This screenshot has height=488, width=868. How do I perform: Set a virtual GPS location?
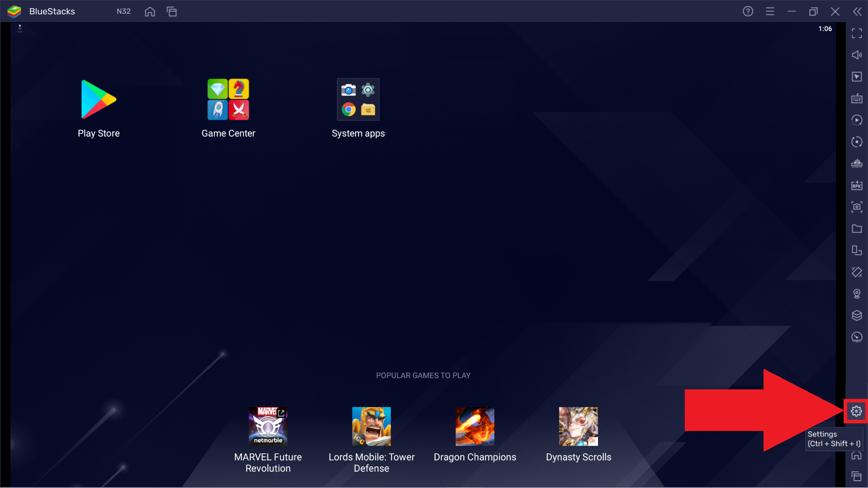point(856,294)
